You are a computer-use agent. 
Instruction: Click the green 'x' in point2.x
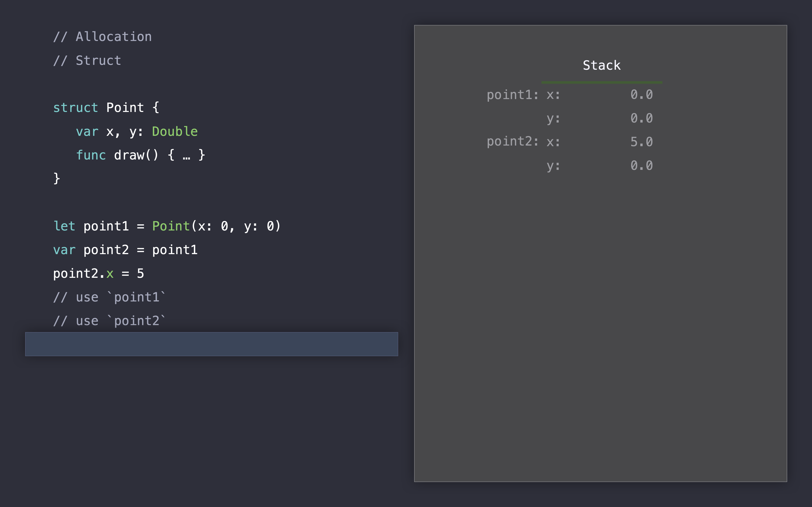[x=110, y=274]
